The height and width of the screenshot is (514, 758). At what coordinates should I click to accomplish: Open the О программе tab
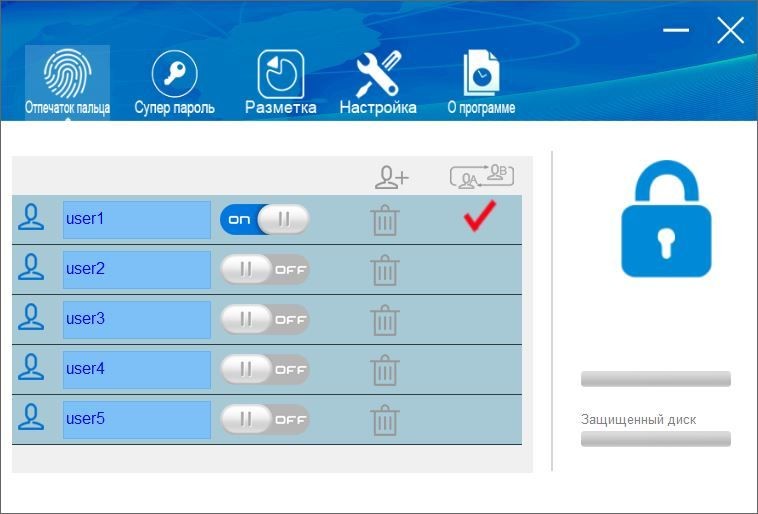(x=481, y=82)
